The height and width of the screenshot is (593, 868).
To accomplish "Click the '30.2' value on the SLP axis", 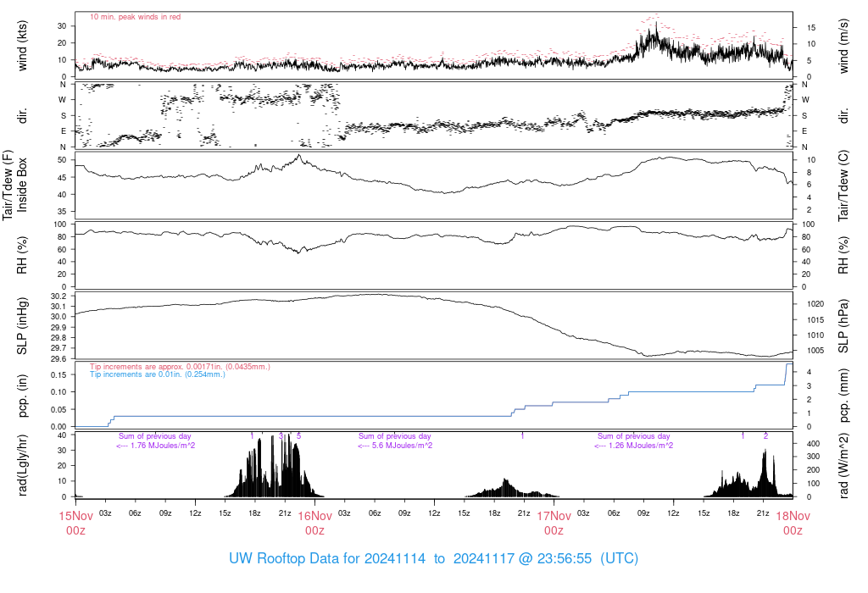I will click(x=58, y=296).
